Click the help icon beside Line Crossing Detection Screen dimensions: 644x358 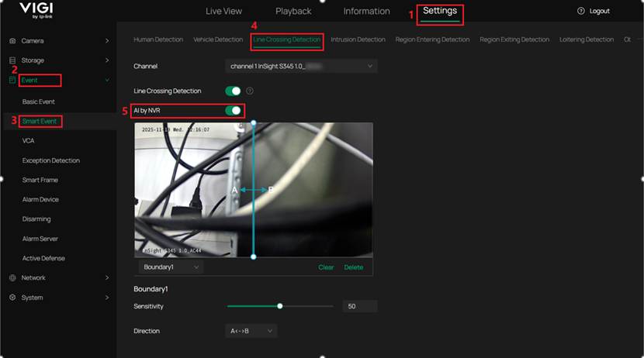(250, 91)
